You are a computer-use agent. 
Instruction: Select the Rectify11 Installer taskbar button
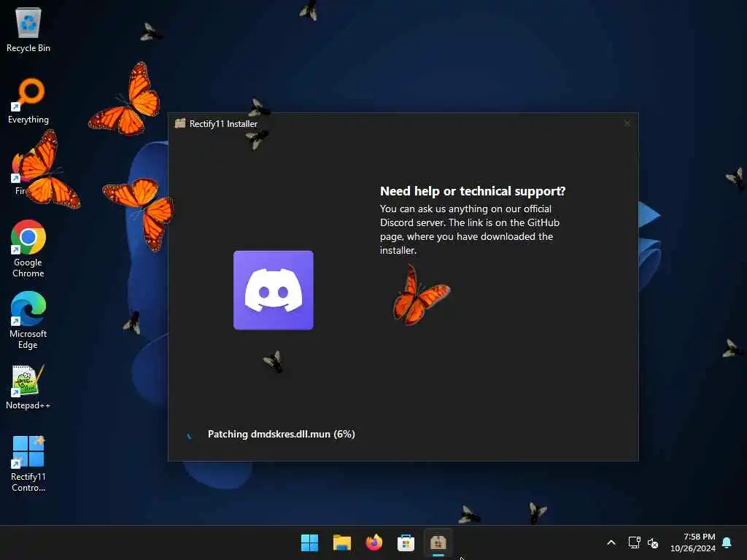click(x=438, y=542)
